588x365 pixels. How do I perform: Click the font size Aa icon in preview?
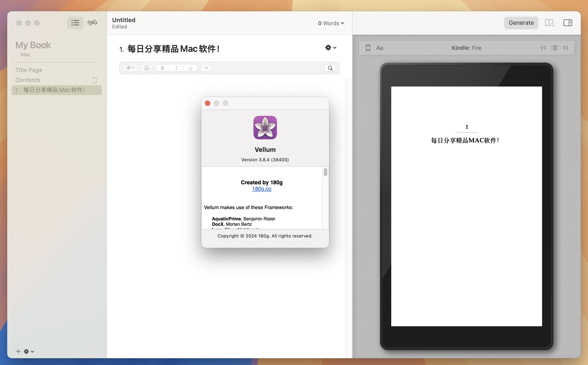(379, 48)
